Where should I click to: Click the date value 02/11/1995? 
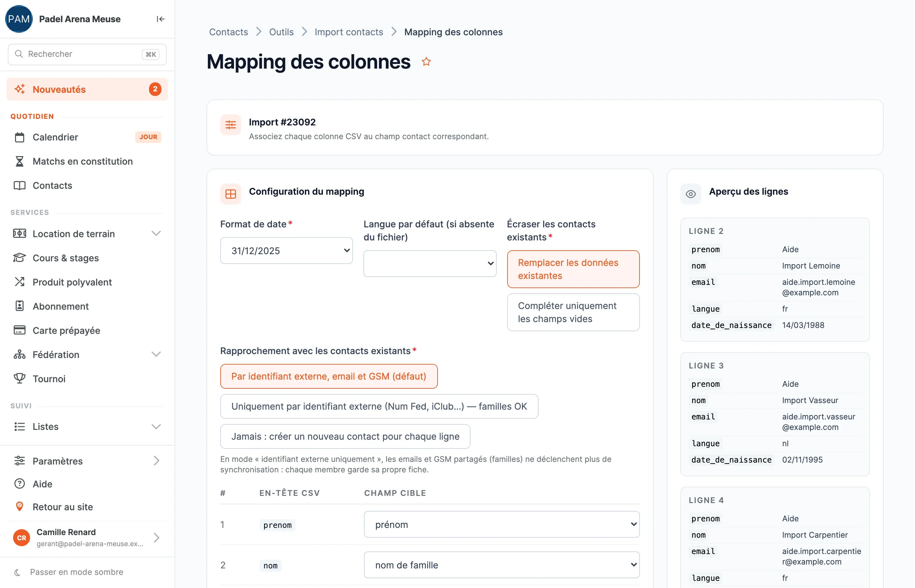coord(802,460)
